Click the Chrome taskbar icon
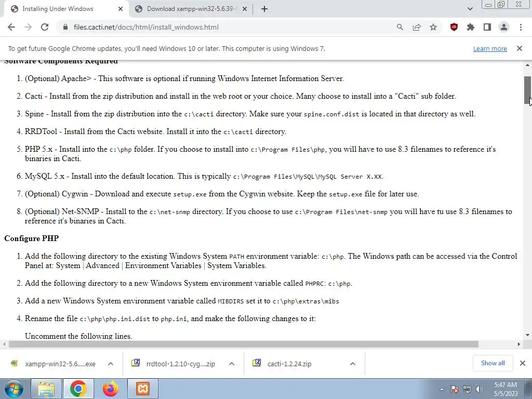532x399 pixels. [78, 389]
